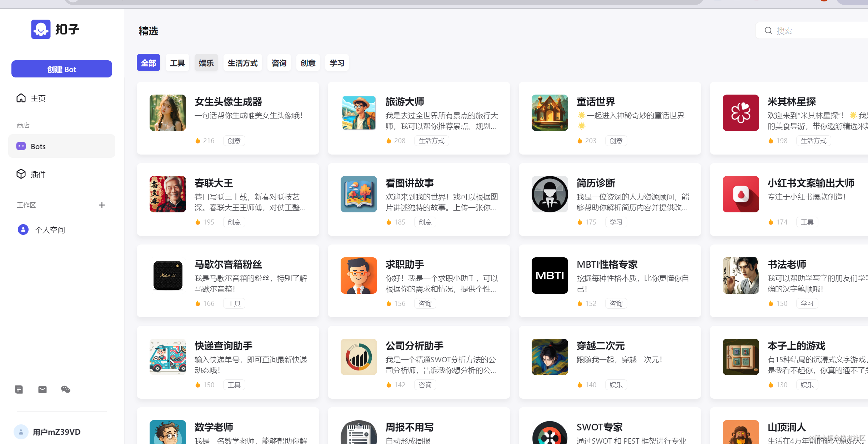Open the 旅游大师 bot card
Viewport: 868px width, 444px height.
(x=418, y=118)
